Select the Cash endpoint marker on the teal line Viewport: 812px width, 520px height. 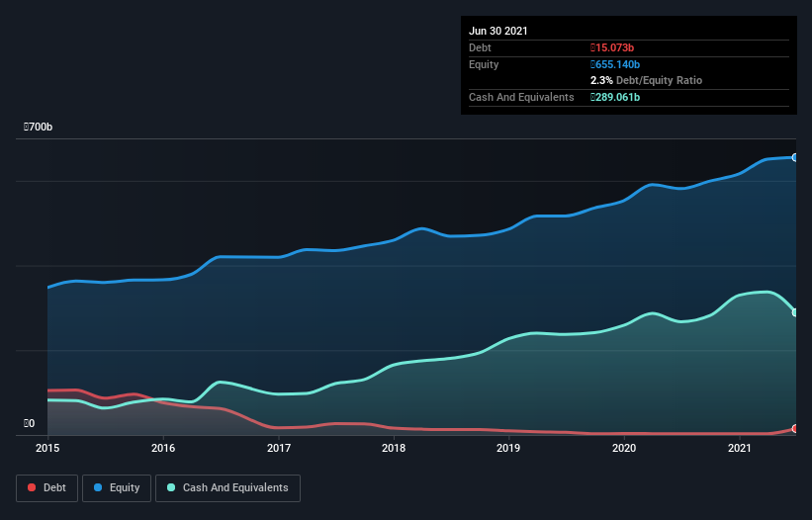pyautogui.click(x=795, y=312)
